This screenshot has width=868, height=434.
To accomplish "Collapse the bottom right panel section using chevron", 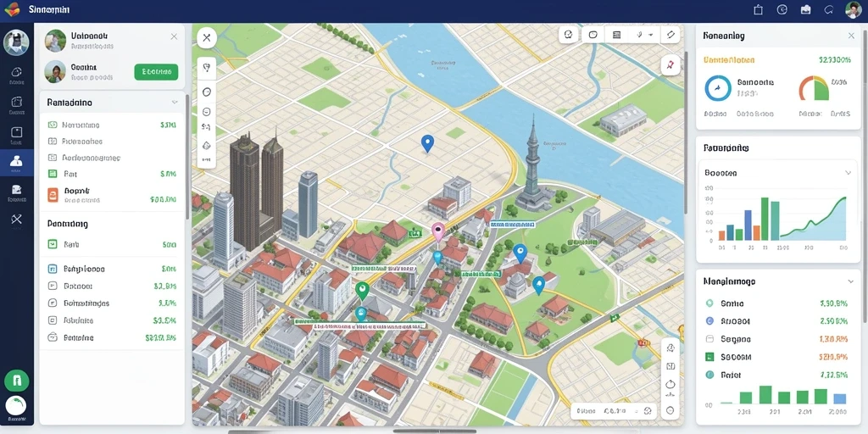I will (x=851, y=281).
